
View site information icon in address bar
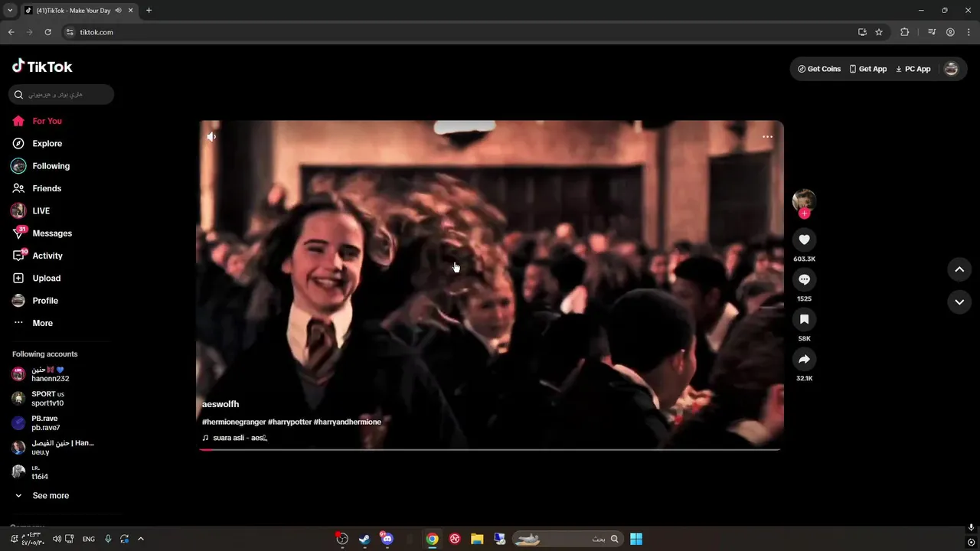70,32
